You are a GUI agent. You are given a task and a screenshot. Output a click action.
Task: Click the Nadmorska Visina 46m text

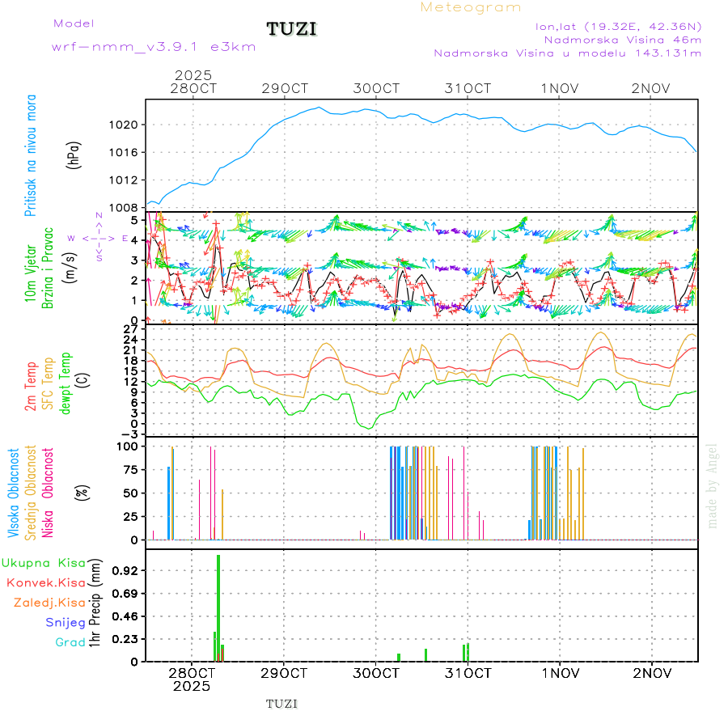pyautogui.click(x=622, y=39)
